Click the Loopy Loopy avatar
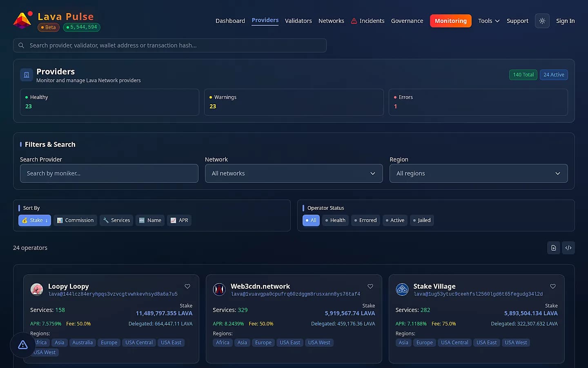The width and height of the screenshot is (588, 368). pos(37,289)
